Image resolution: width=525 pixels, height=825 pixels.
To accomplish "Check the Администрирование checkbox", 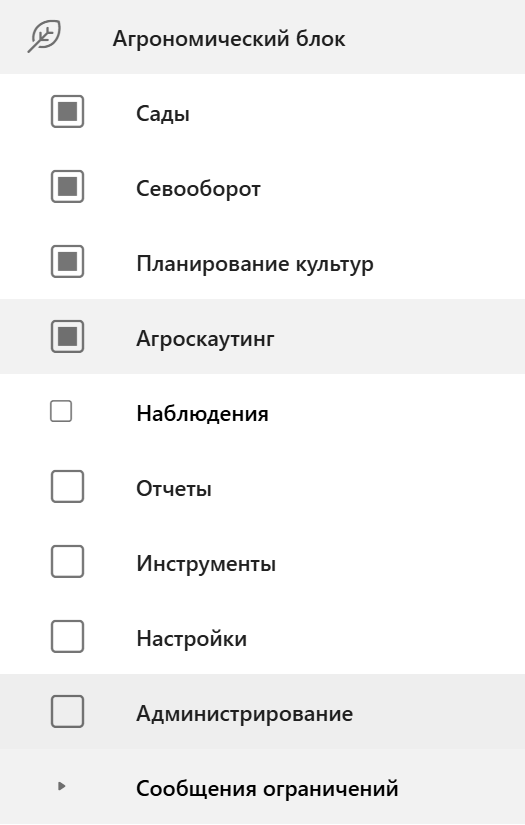I will pos(67,711).
